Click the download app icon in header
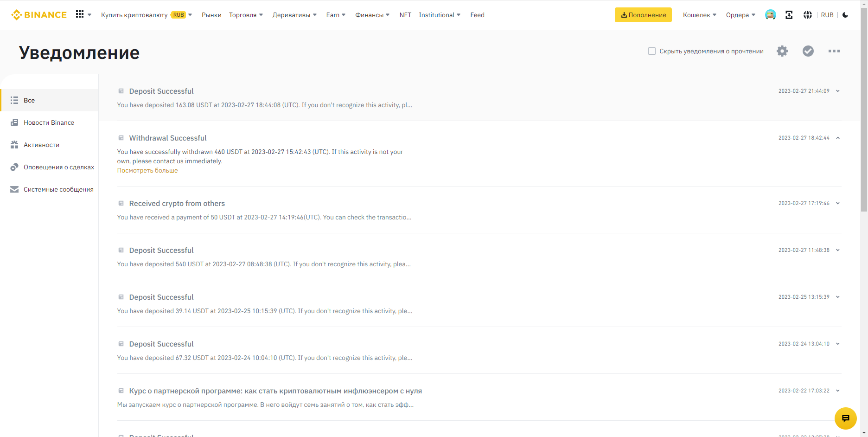868x437 pixels. [x=789, y=15]
